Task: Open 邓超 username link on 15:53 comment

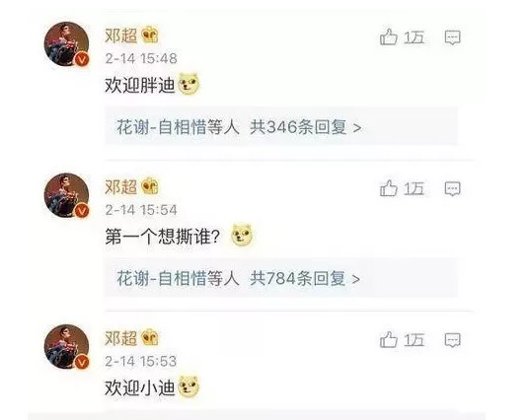Action: pyautogui.click(x=121, y=338)
